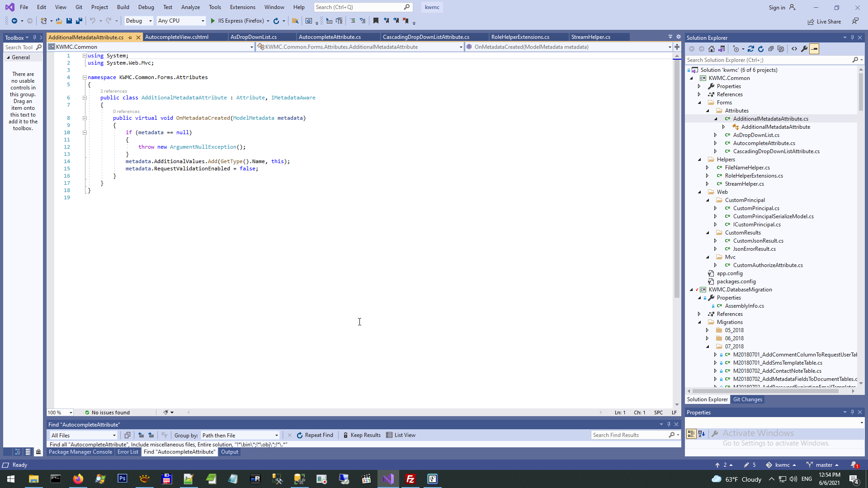Start debugging with IIS Express play icon

click(212, 21)
